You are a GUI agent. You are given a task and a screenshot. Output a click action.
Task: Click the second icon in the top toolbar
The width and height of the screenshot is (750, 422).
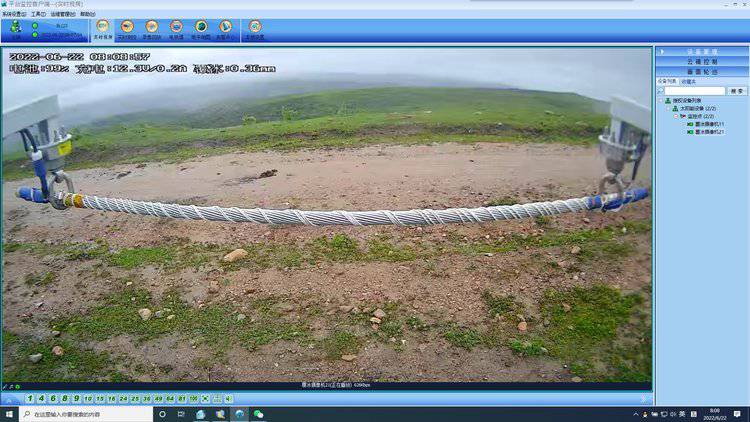[x=127, y=28]
